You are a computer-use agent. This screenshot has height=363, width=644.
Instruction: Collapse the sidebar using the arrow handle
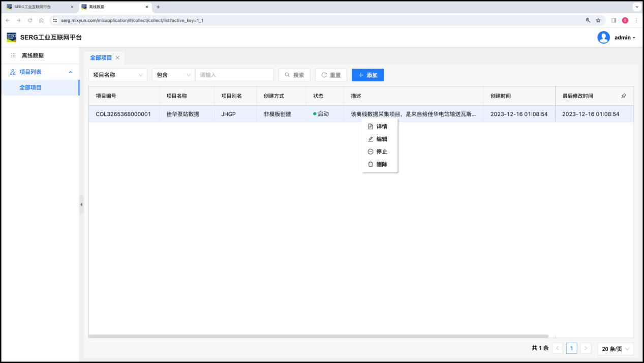(x=81, y=204)
